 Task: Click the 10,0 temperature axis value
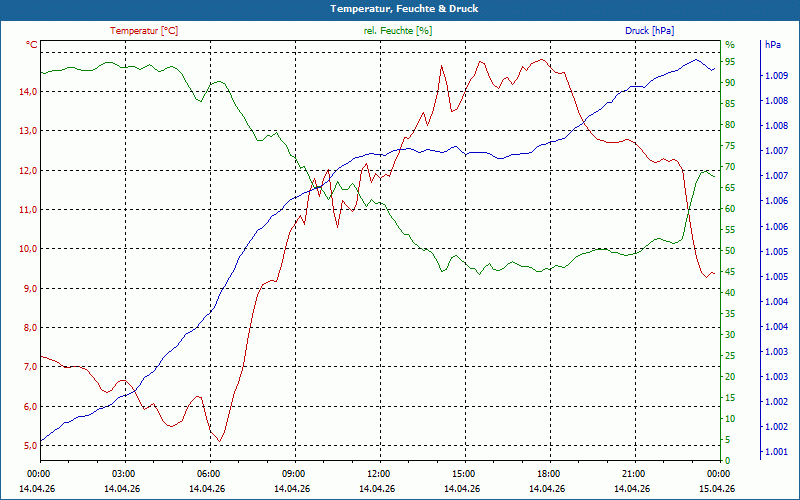(x=29, y=249)
